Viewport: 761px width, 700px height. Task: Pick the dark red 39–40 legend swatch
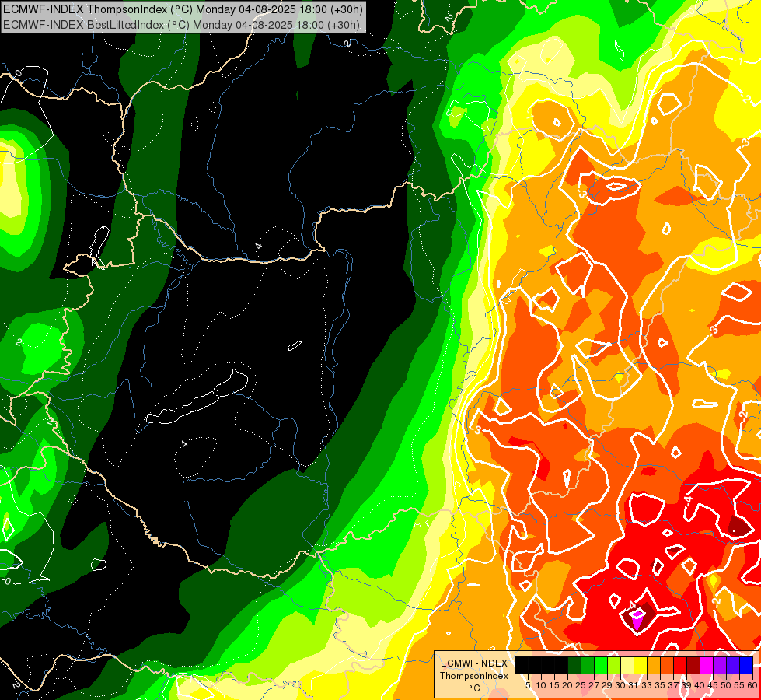click(693, 665)
